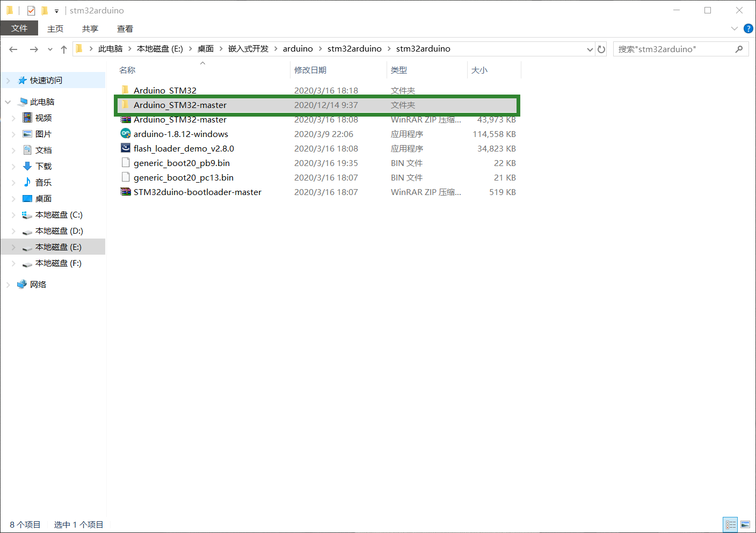Open 下载 in the navigation pane
This screenshot has width=756, height=533.
click(43, 166)
